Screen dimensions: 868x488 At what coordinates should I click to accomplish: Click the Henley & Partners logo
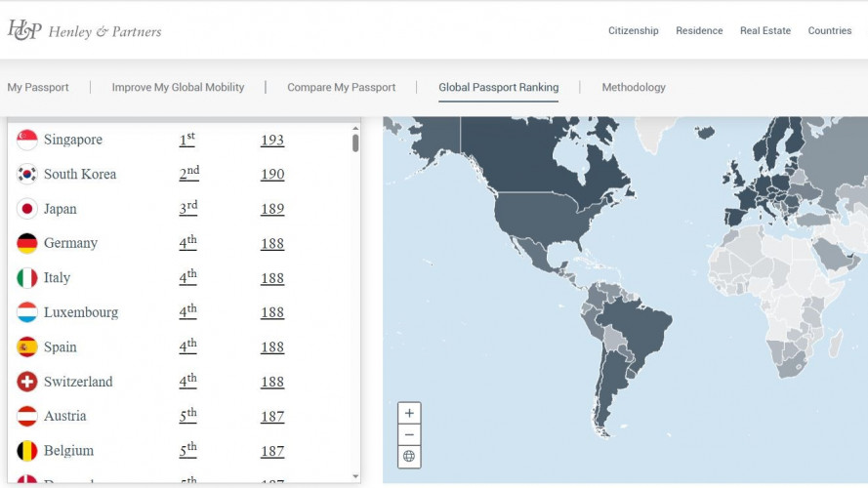[x=84, y=30]
